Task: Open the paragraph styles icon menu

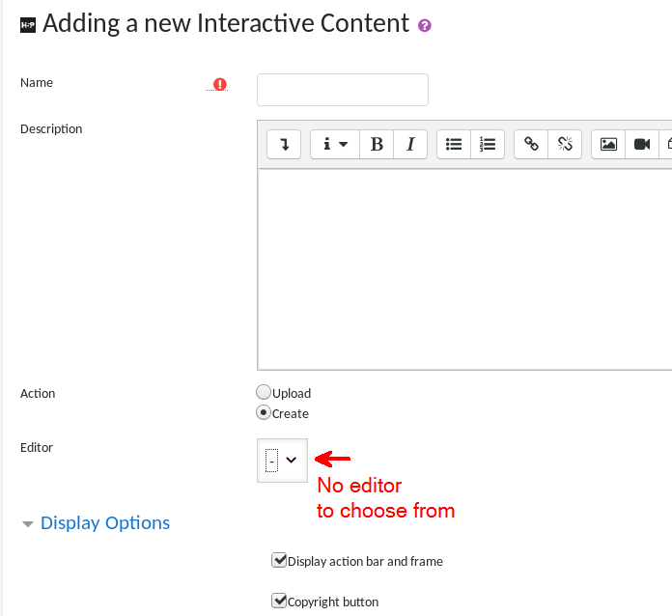Action: tap(335, 145)
